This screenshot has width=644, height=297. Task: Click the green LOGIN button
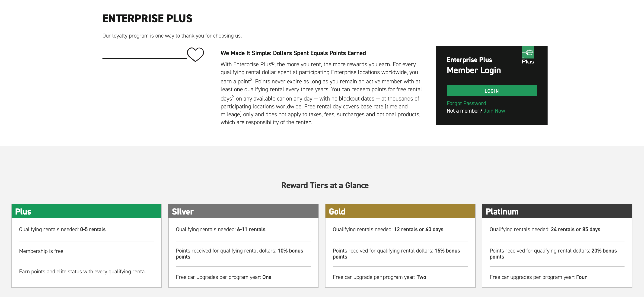pyautogui.click(x=492, y=91)
